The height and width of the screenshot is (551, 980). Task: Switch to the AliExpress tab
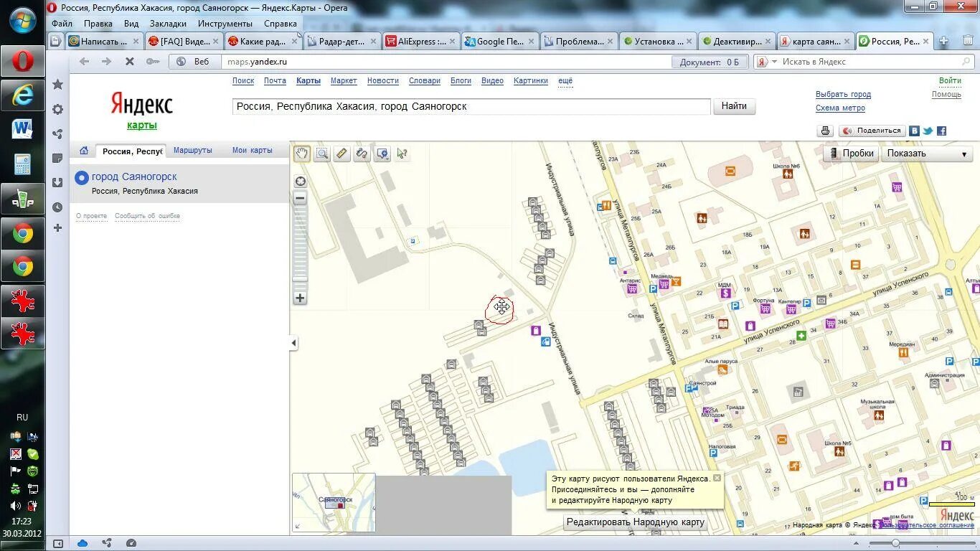pyautogui.click(x=420, y=41)
